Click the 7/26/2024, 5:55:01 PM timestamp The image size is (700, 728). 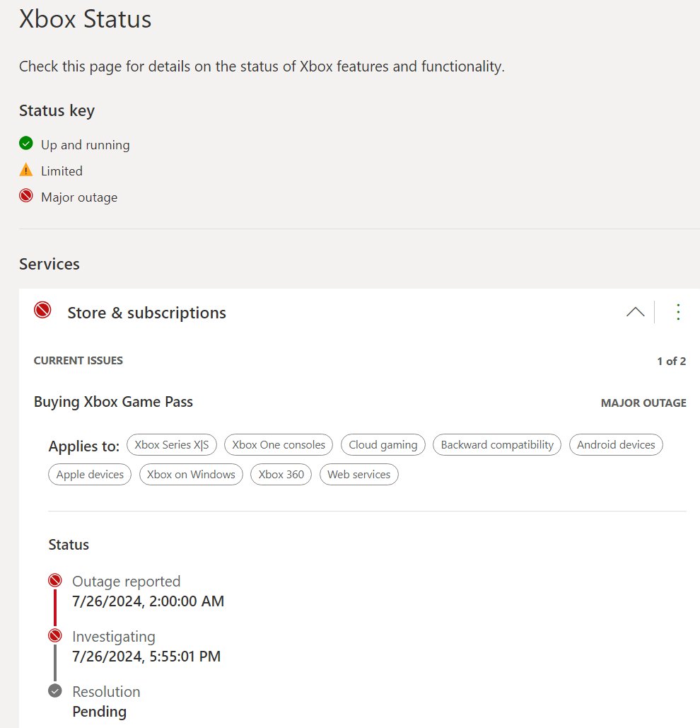[146, 657]
